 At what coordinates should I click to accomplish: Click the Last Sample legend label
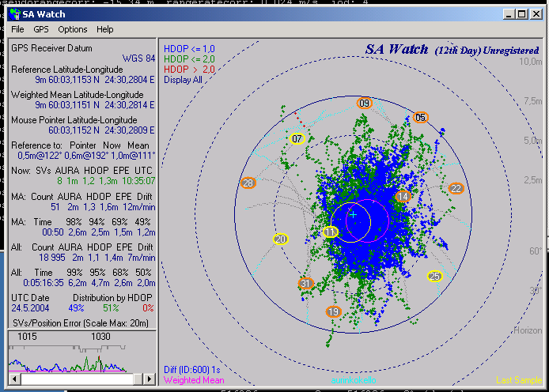tap(519, 380)
